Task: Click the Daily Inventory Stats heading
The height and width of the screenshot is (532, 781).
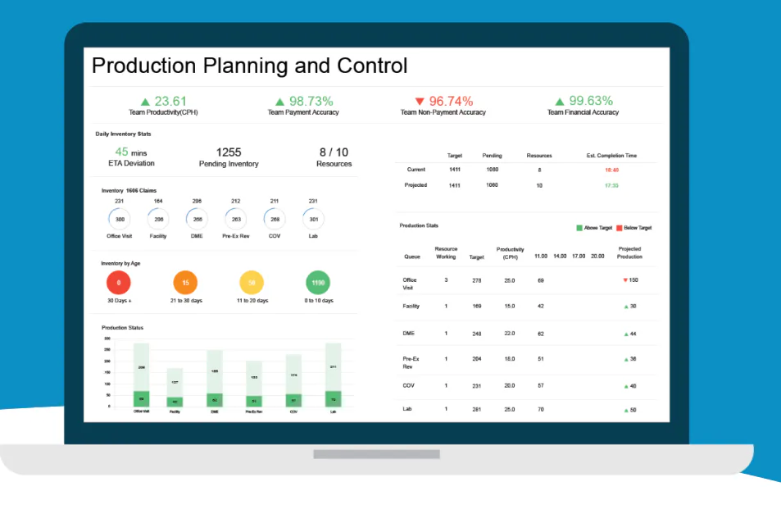Action: 123,134
